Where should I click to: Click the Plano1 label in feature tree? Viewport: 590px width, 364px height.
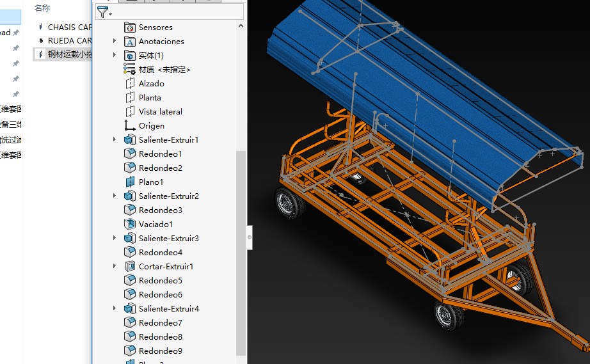coord(151,182)
